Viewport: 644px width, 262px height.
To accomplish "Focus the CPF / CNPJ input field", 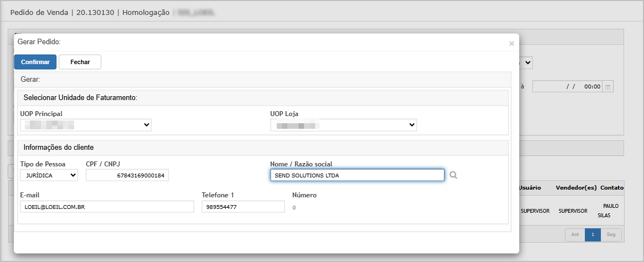I will 127,175.
